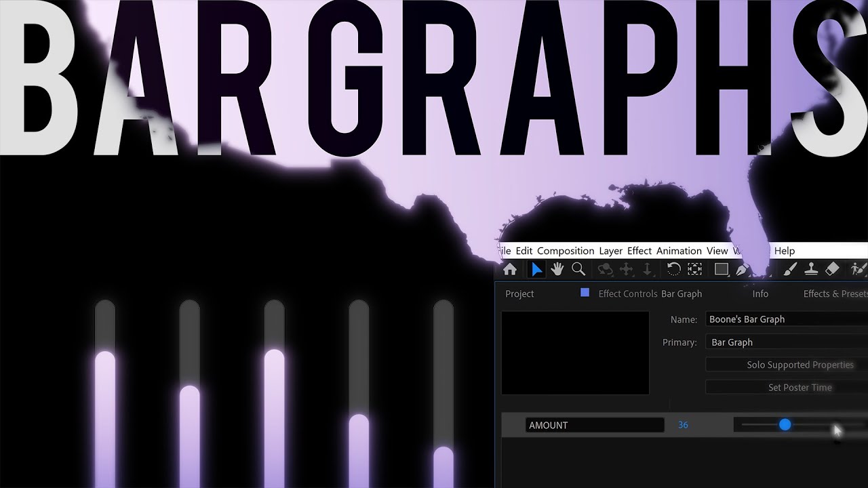Switch to Effect Controls Bar Graph tab
868x488 pixels.
click(650, 293)
